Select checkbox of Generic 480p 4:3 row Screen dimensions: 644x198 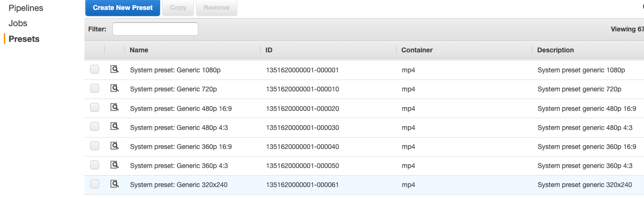[94, 127]
